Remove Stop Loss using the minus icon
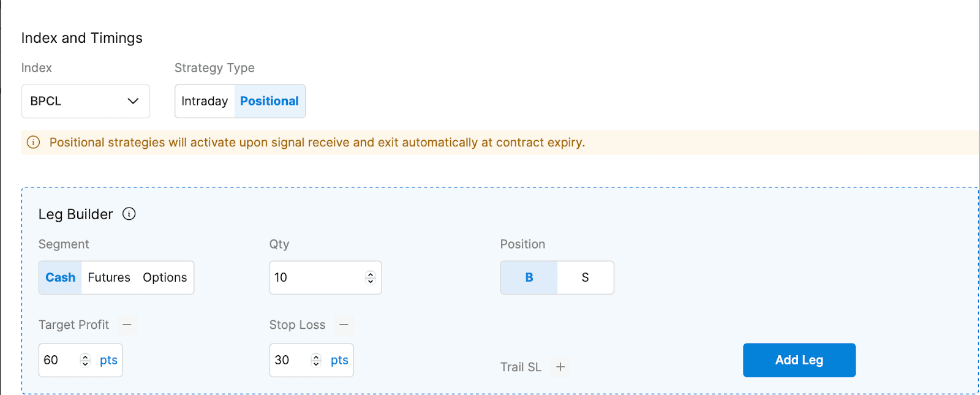The width and height of the screenshot is (980, 395). pyautogui.click(x=344, y=325)
